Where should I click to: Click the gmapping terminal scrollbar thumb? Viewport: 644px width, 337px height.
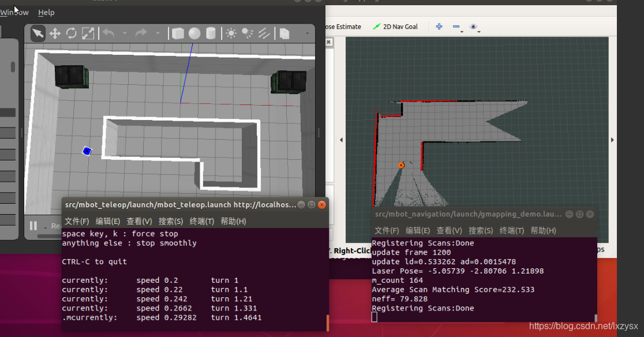(x=596, y=318)
